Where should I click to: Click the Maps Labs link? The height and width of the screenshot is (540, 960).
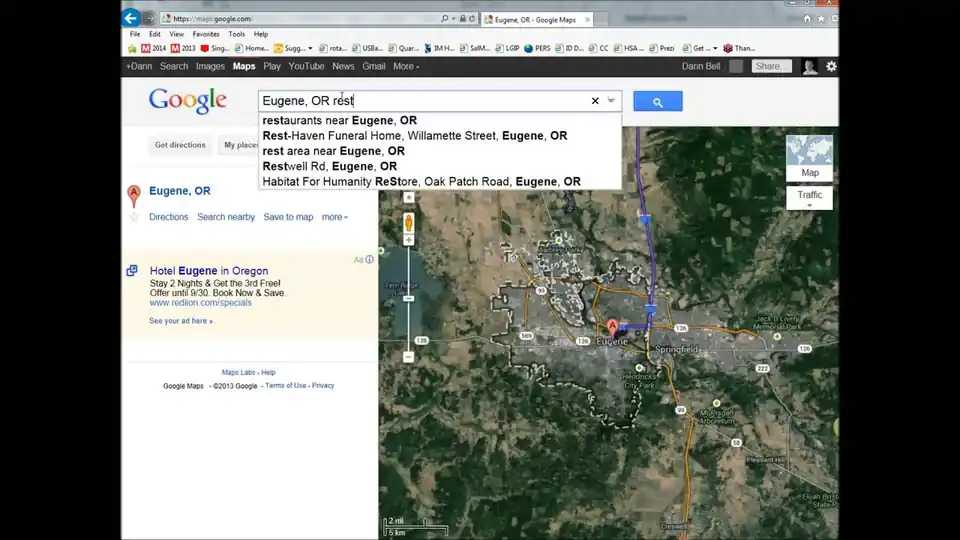pos(238,372)
